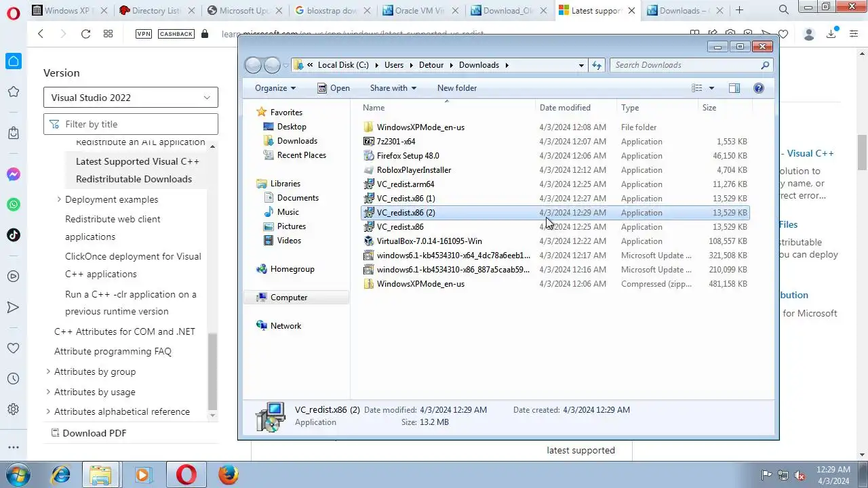Switch to Windows XP browser tab
The image size is (868, 488).
[69, 10]
